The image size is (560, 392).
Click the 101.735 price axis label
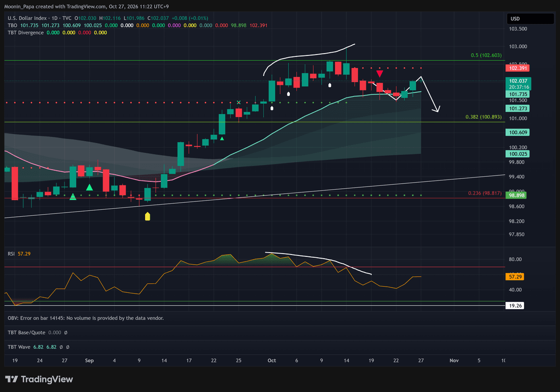518,94
